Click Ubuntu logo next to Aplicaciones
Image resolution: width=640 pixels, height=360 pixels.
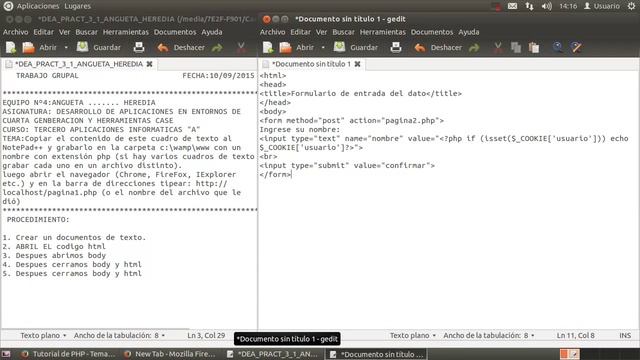pos(8,6)
